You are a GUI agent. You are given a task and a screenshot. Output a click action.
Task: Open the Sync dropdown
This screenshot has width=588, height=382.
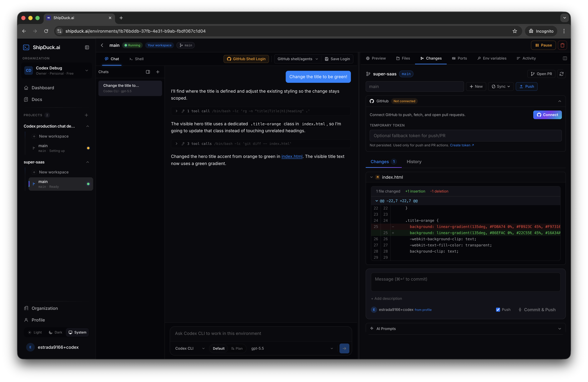click(501, 86)
